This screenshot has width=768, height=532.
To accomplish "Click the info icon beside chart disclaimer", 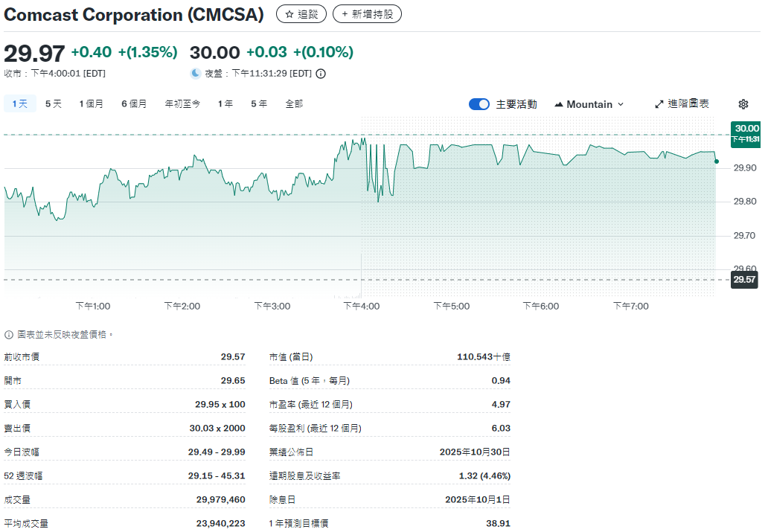I will 9,335.
